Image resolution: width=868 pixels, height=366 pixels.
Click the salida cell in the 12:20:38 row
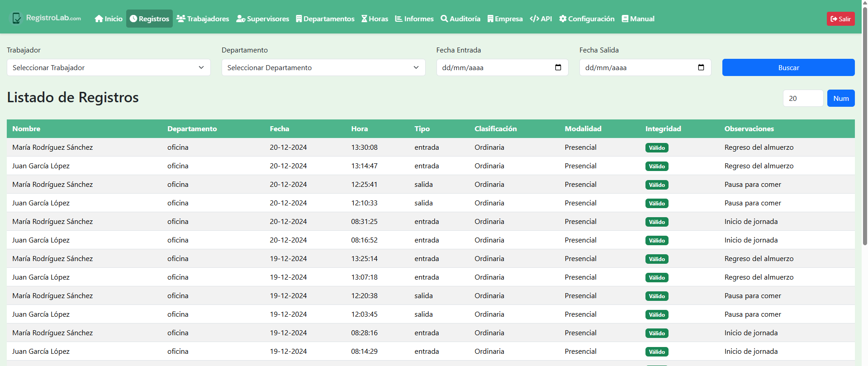(x=423, y=295)
